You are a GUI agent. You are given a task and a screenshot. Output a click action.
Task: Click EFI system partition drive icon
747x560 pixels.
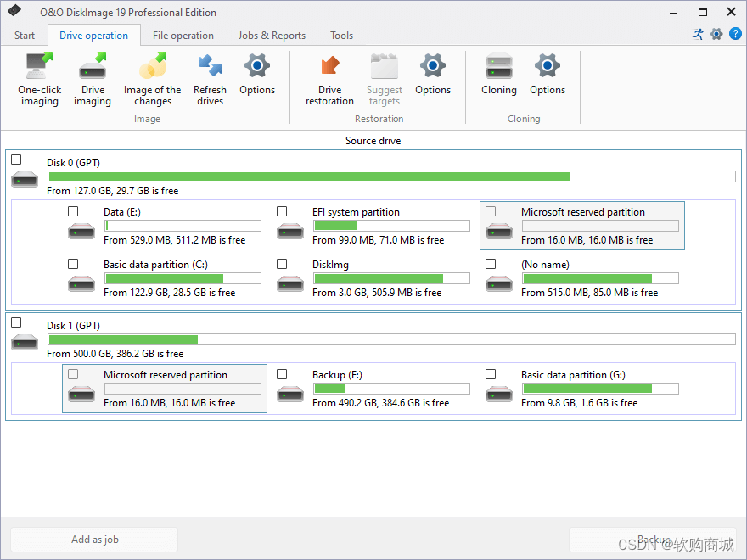tap(290, 232)
